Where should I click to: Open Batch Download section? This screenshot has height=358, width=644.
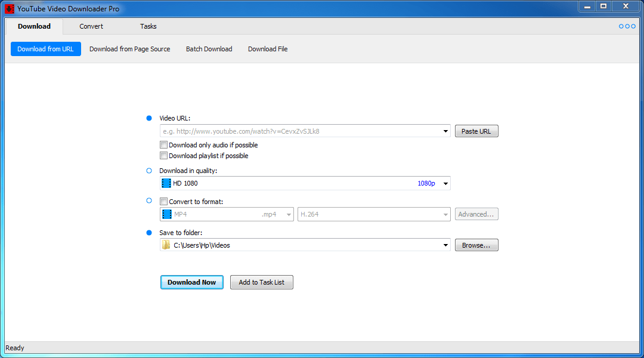209,49
